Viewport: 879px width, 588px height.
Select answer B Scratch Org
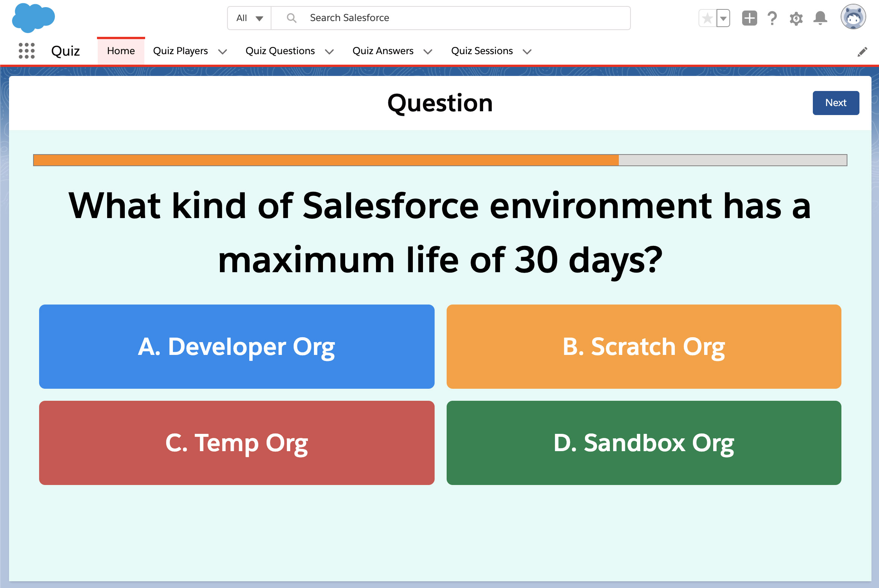(644, 346)
